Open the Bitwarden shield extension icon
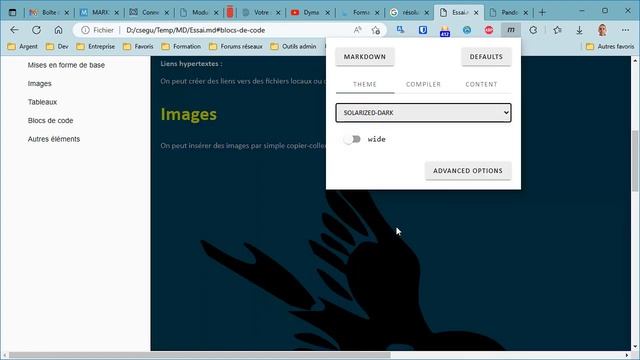 [423, 30]
